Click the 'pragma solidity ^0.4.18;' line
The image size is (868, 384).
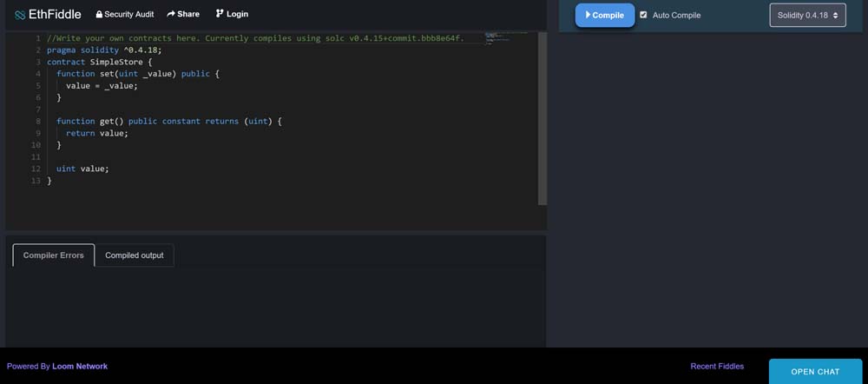[x=105, y=50]
